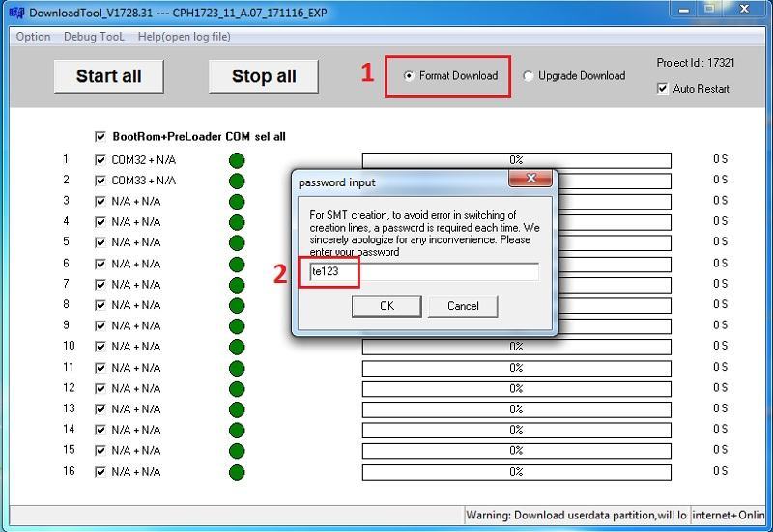This screenshot has width=773, height=532.
Task: Select the Format Download radio button
Action: coord(409,76)
